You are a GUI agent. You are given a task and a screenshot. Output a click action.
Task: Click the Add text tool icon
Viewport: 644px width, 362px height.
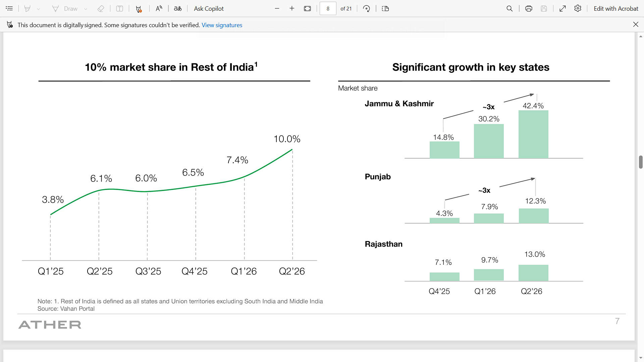pyautogui.click(x=119, y=8)
